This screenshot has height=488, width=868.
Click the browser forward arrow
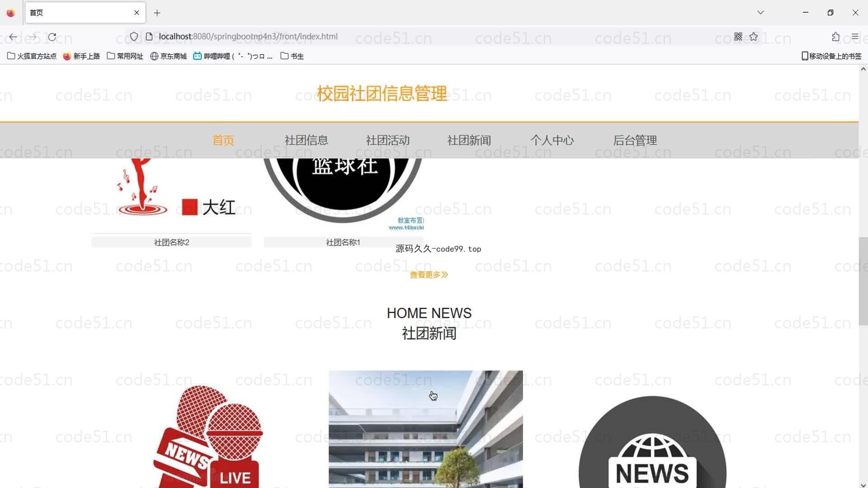tap(33, 37)
